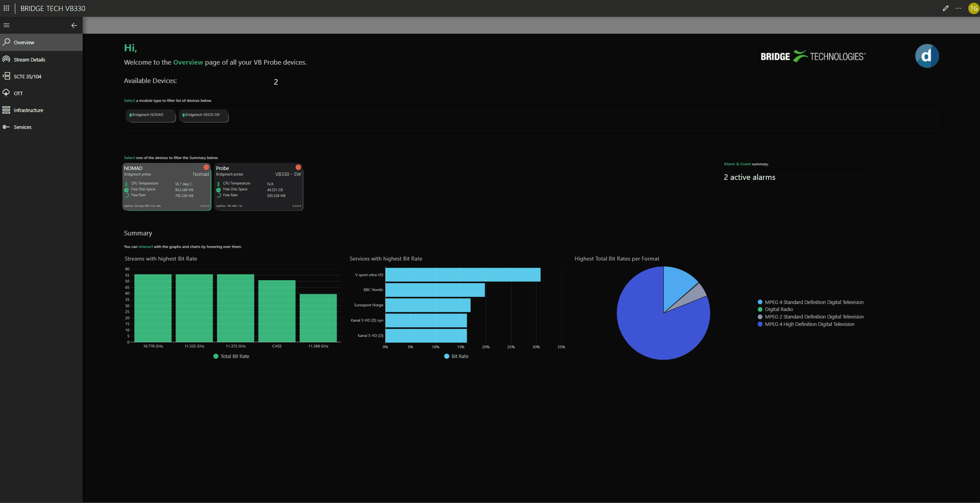Click the round blue 'd' logo
The width and height of the screenshot is (980, 503).
point(927,56)
